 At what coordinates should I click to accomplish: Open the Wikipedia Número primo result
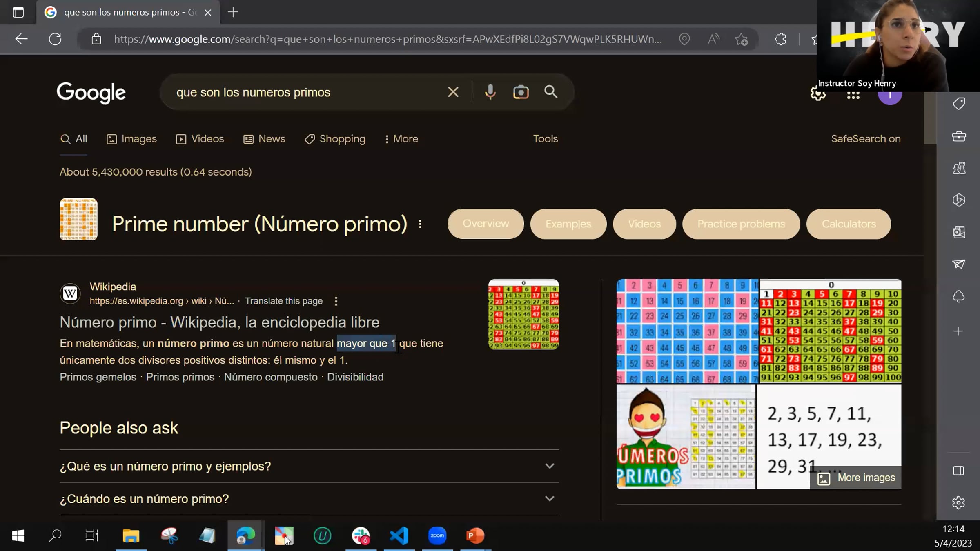click(x=219, y=322)
